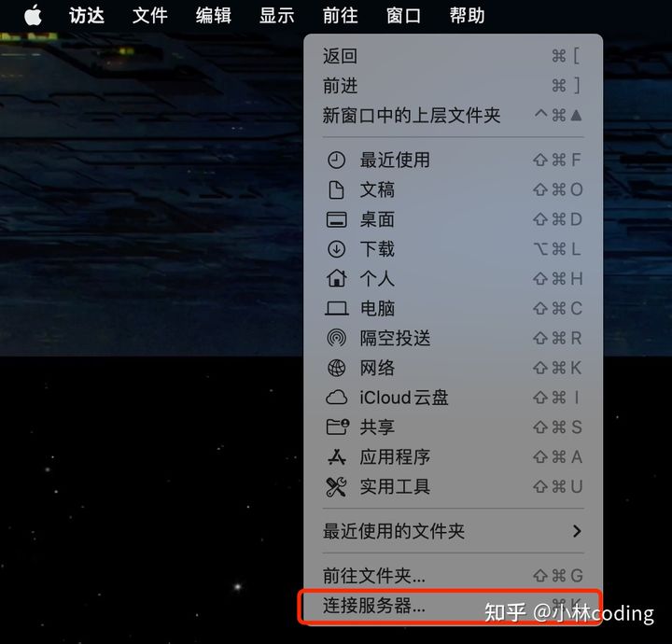Choose 前往文件夹... menu entry

point(453,576)
